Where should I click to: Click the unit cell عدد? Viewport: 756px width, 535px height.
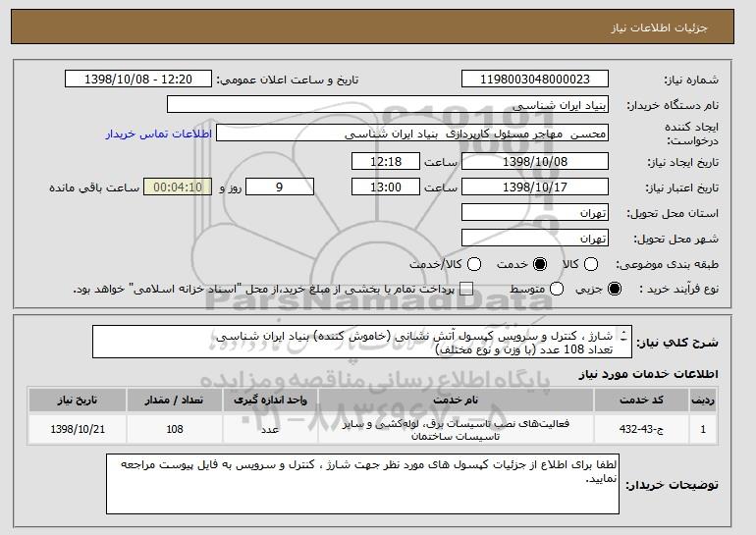(x=270, y=428)
